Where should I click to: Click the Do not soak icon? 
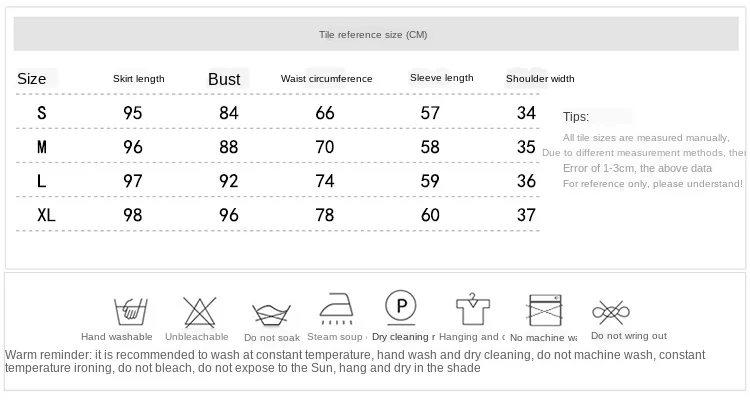(x=266, y=313)
